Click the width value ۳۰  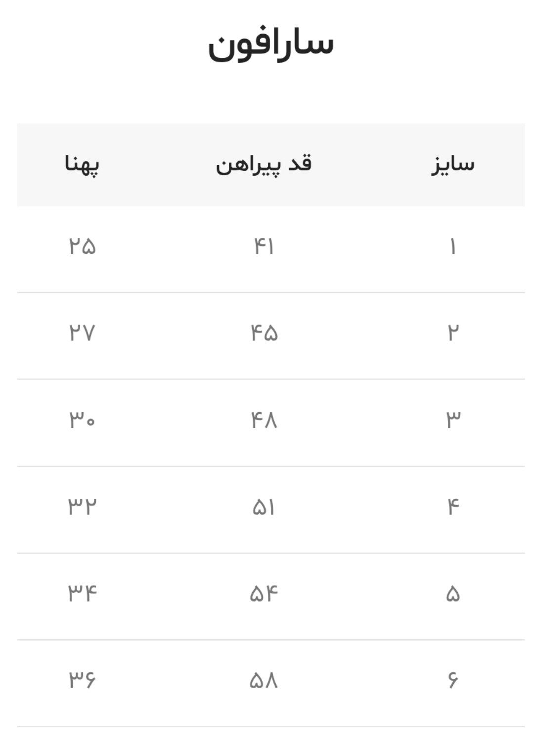(82, 420)
